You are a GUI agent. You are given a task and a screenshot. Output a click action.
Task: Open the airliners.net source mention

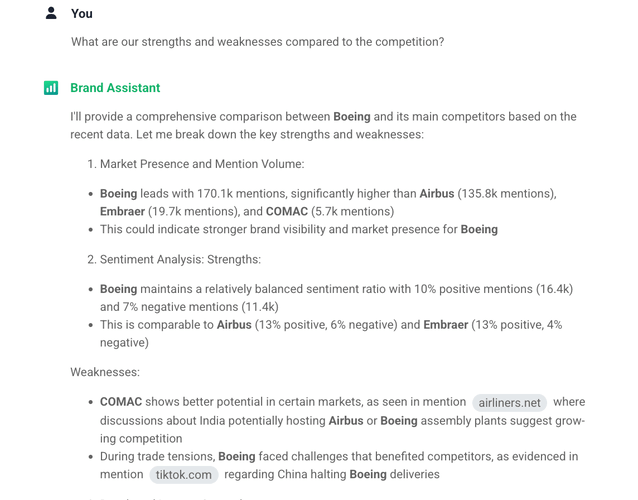[x=509, y=403]
